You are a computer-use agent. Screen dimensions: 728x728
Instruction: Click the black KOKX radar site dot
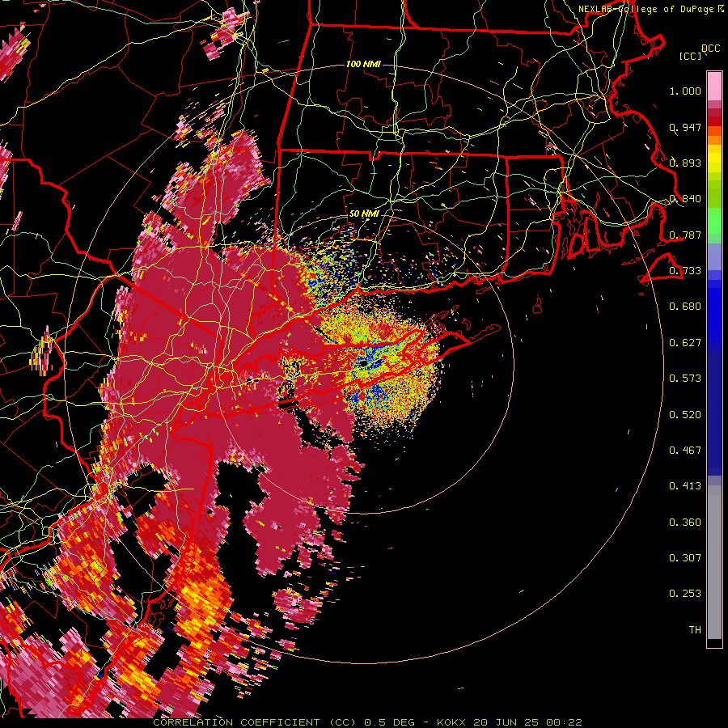tap(365, 363)
